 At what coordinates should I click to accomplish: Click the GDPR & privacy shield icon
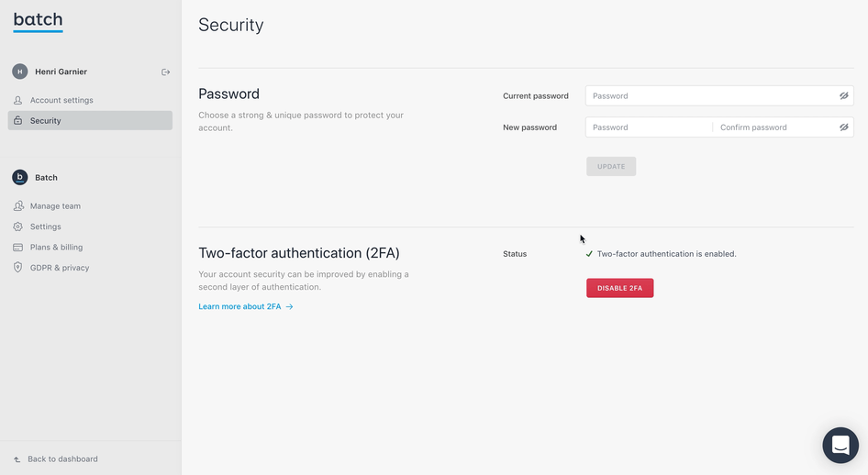click(x=17, y=268)
